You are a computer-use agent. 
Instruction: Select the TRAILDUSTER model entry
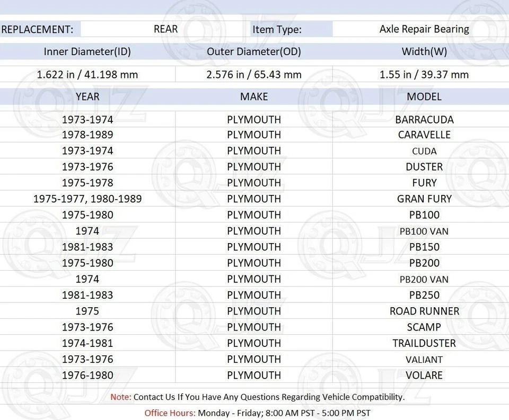[424, 343]
